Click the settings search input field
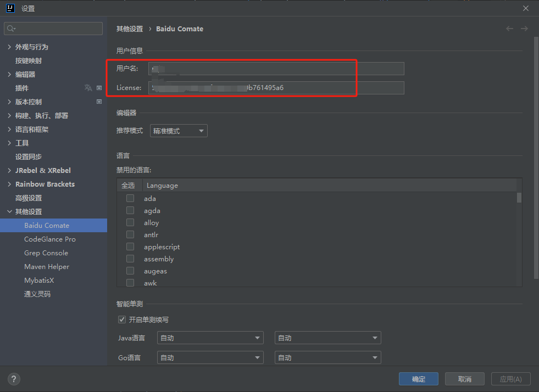The image size is (539, 392). tap(53, 29)
